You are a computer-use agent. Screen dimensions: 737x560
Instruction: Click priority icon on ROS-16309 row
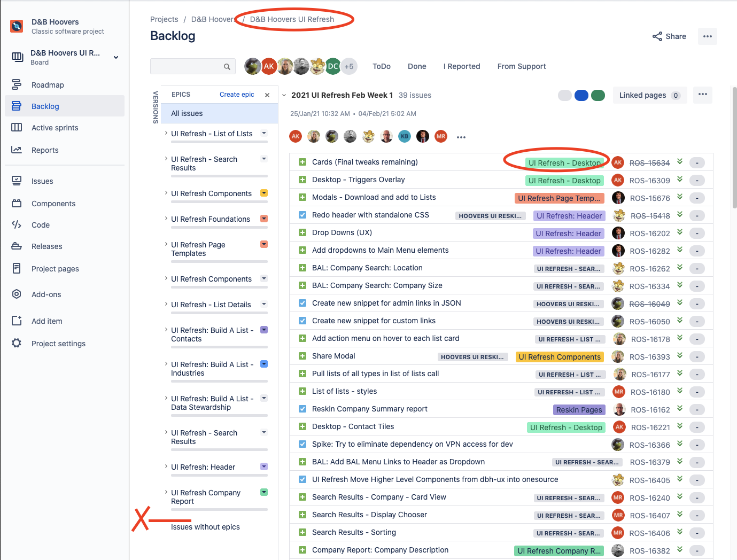[x=680, y=180]
